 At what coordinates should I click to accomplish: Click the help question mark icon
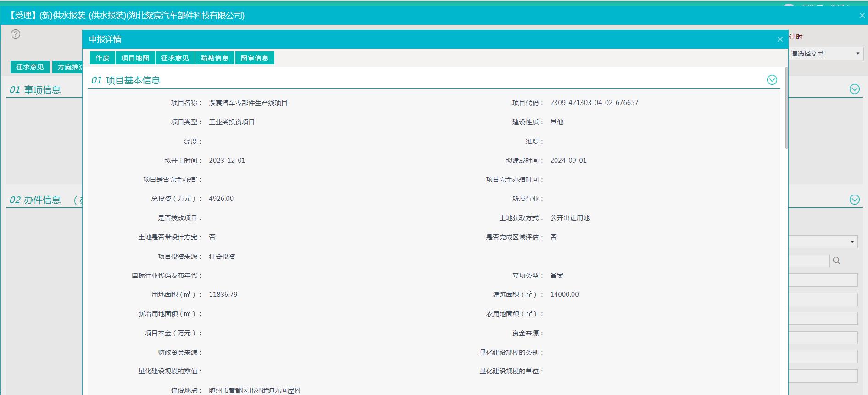[x=16, y=34]
